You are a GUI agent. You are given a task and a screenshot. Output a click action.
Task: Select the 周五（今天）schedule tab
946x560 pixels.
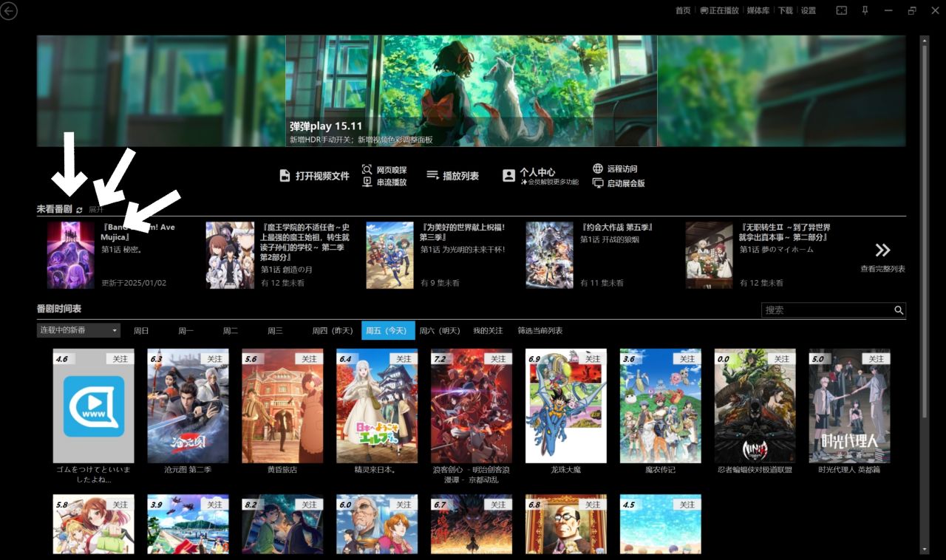pos(388,330)
